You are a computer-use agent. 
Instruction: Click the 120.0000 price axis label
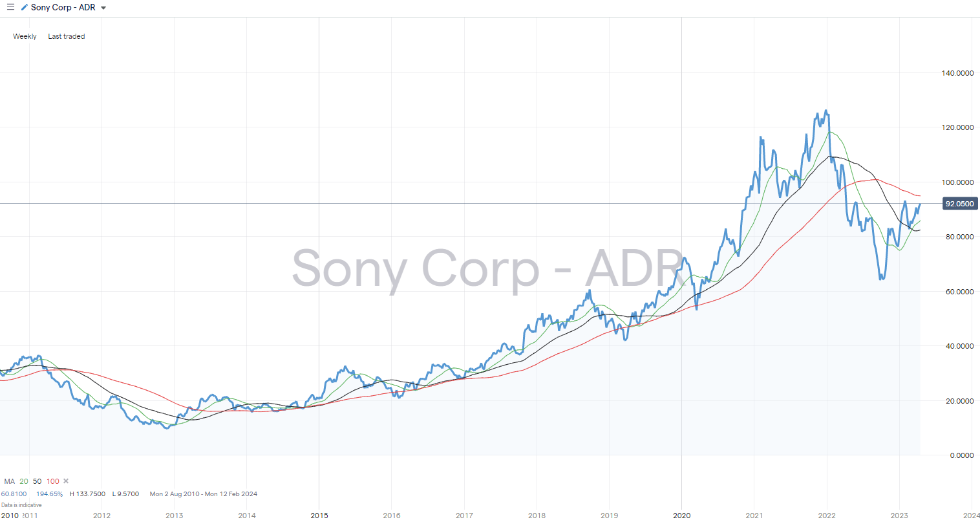(x=957, y=127)
